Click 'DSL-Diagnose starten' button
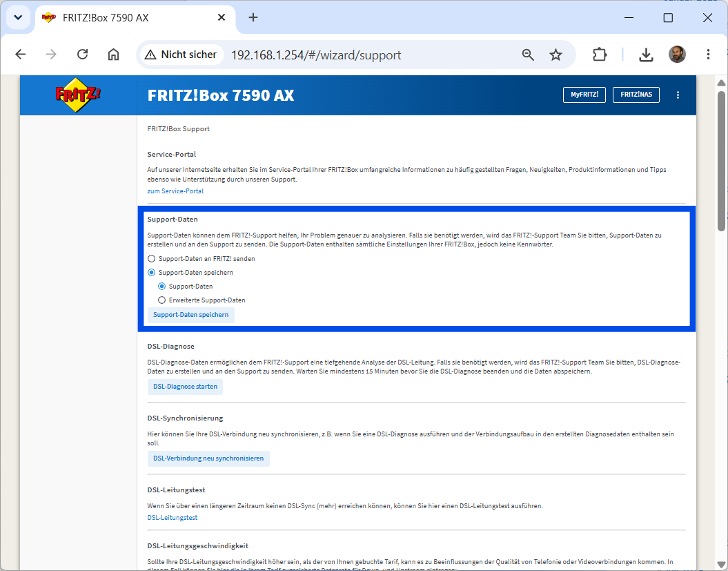 (x=185, y=387)
